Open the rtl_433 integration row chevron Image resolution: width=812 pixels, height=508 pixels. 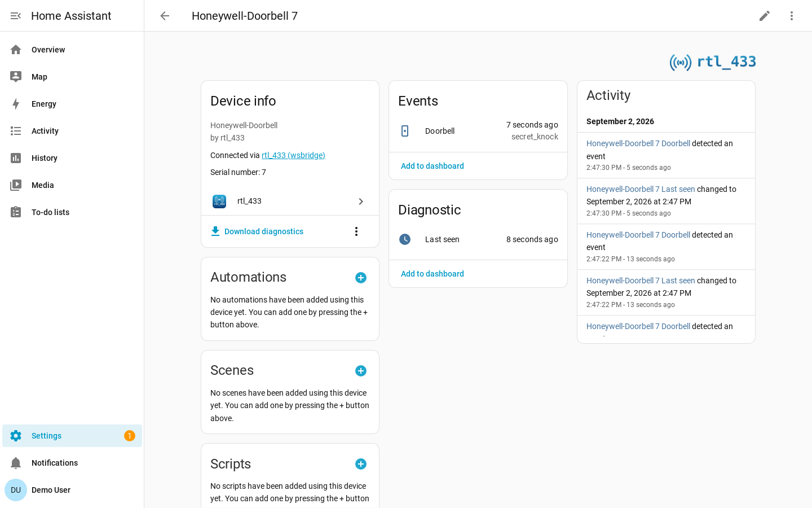point(361,202)
